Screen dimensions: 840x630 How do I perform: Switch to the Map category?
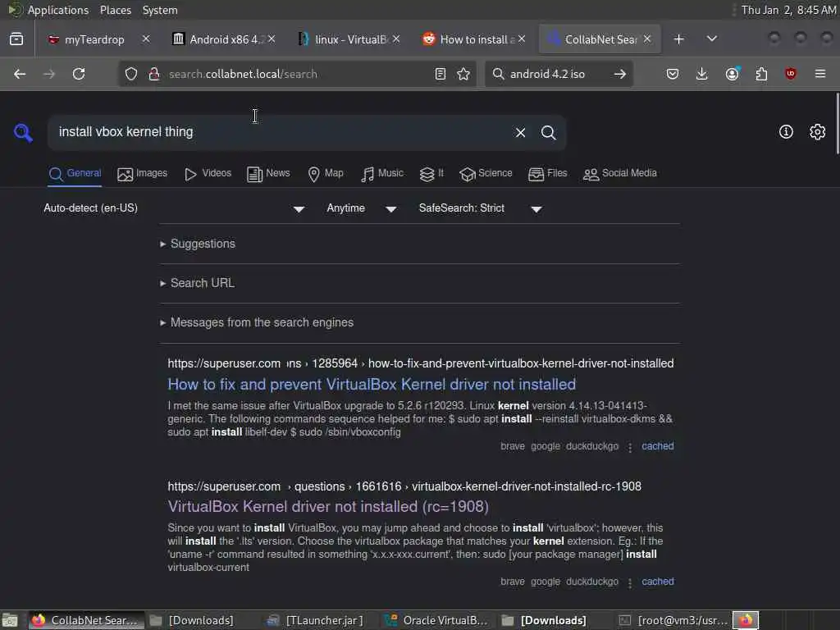(325, 174)
